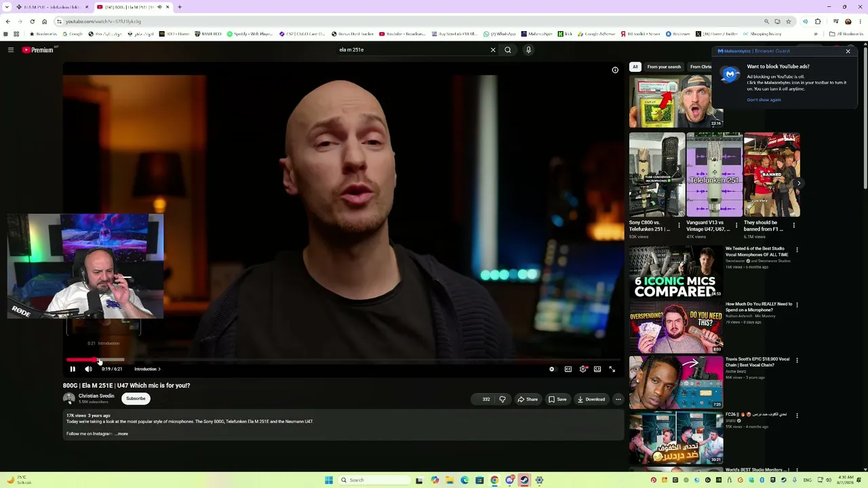This screenshot has width=868, height=488.
Task: Open 'They should be banned from F1' thumbnail
Action: (x=772, y=175)
